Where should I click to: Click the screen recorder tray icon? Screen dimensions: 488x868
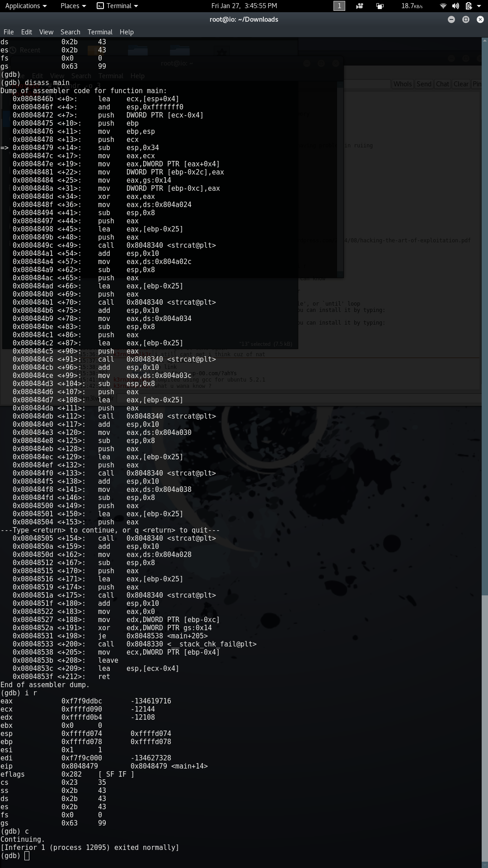pos(380,6)
